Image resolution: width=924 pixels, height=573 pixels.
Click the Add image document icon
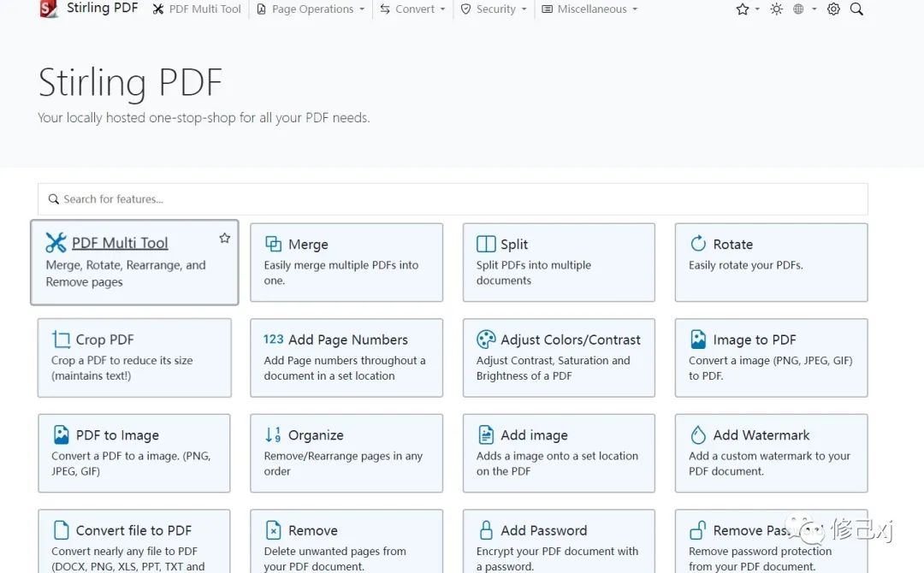coord(486,434)
